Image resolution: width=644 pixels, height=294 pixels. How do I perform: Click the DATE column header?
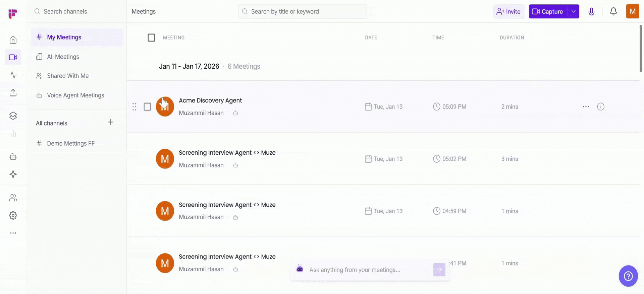(371, 38)
